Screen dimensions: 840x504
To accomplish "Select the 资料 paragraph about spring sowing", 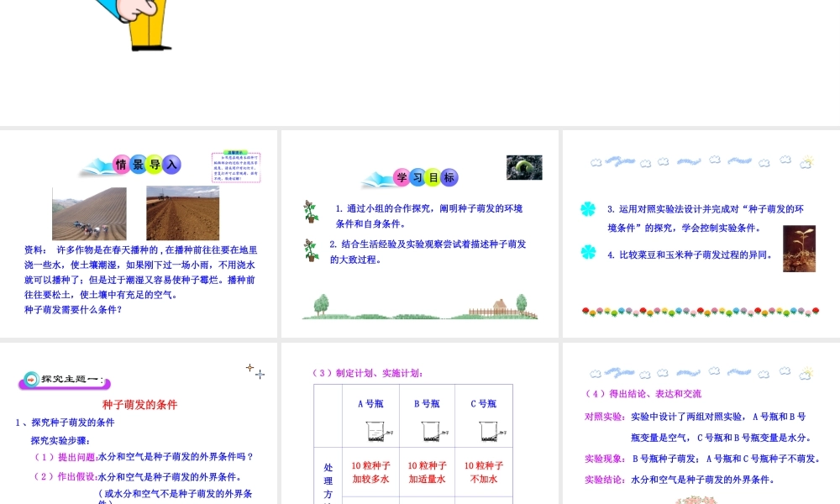I will pyautogui.click(x=141, y=272).
